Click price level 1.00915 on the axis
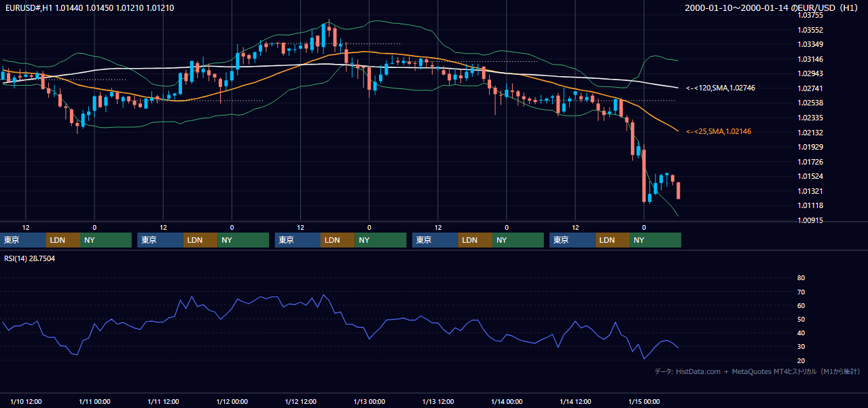This screenshot has width=868, height=408. pyautogui.click(x=810, y=220)
